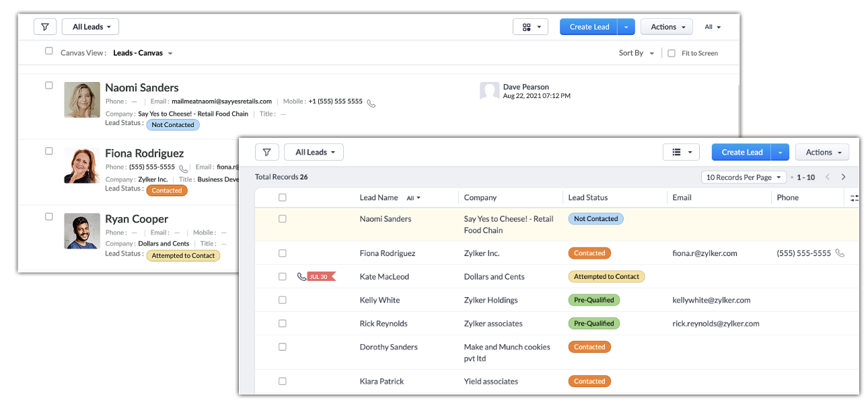
Task: Open JUL 30 activity flag on Kate MacLeod row
Action: [x=321, y=277]
